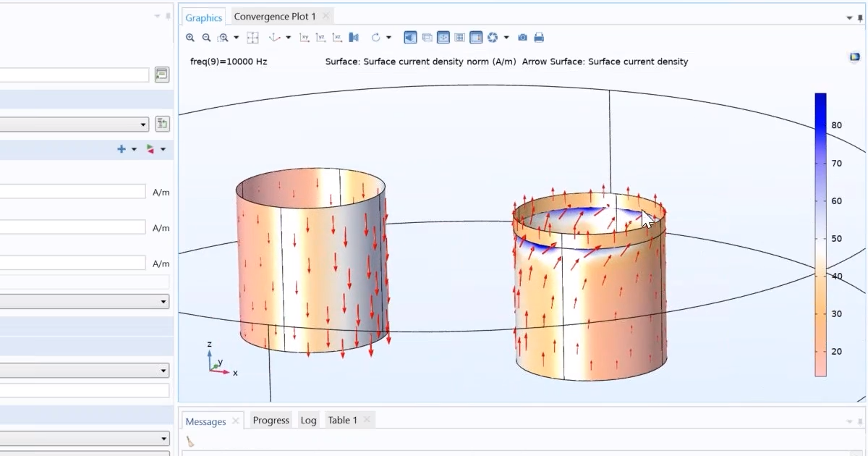Screen dimensions: 868x456
Task: Toggle the Scene Light
Action: point(410,37)
